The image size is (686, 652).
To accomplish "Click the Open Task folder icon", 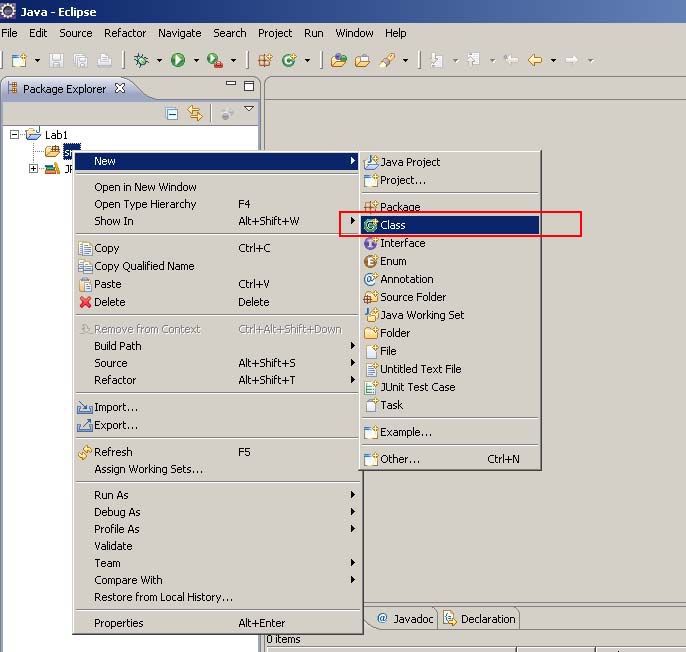I will pos(362,60).
